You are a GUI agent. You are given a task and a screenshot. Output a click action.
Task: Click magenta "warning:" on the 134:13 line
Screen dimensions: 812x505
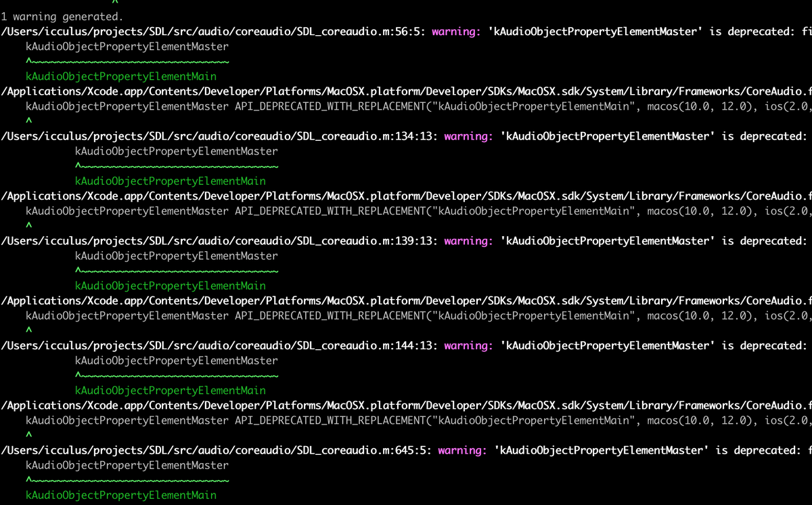[x=469, y=136]
